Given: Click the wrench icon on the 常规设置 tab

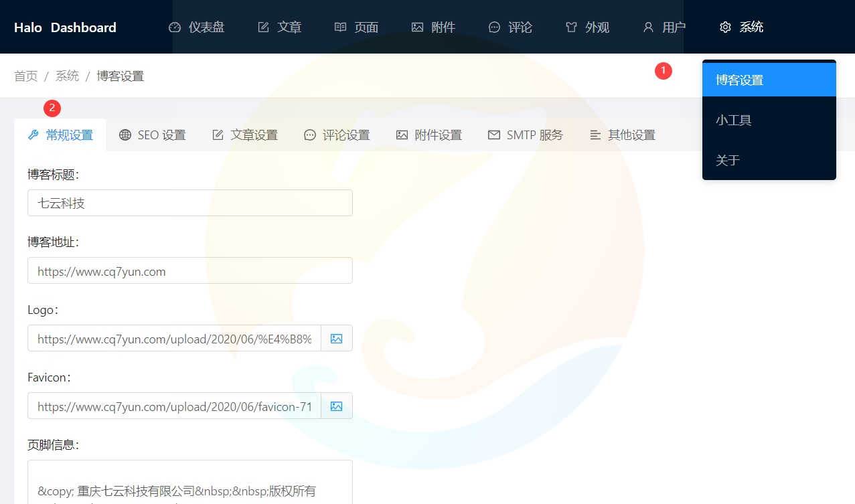Looking at the screenshot, I should (x=33, y=135).
